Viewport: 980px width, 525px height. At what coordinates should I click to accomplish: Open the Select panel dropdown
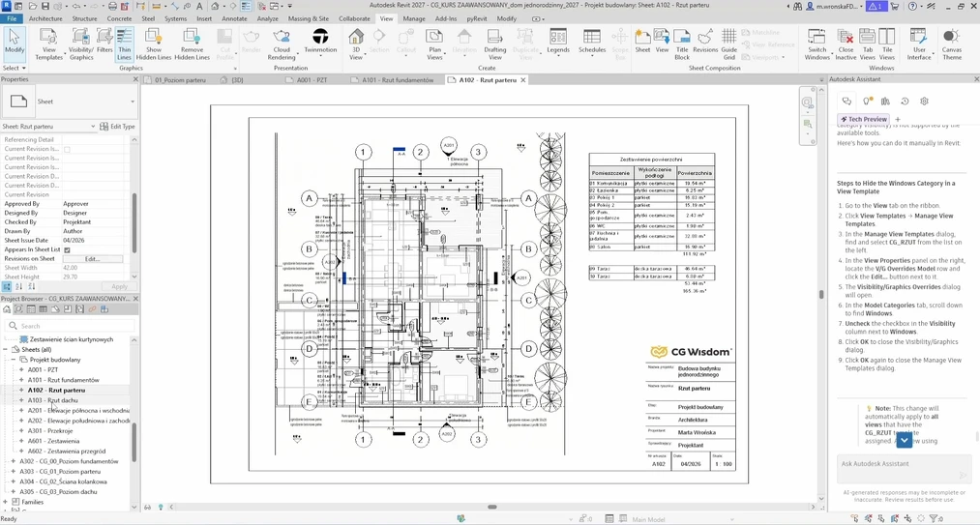point(15,68)
